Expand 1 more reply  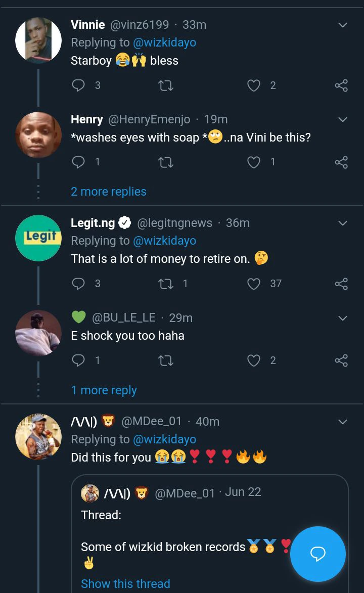(104, 390)
